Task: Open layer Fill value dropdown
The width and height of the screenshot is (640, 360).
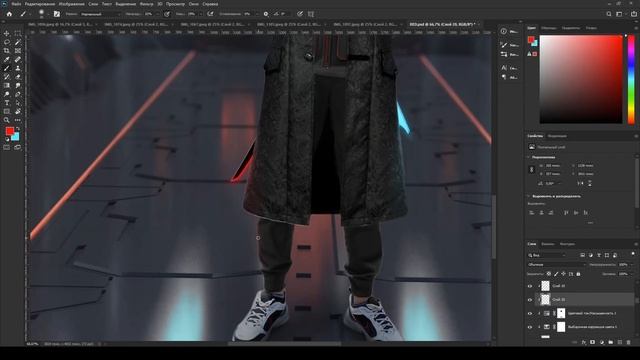Action: tap(631, 274)
